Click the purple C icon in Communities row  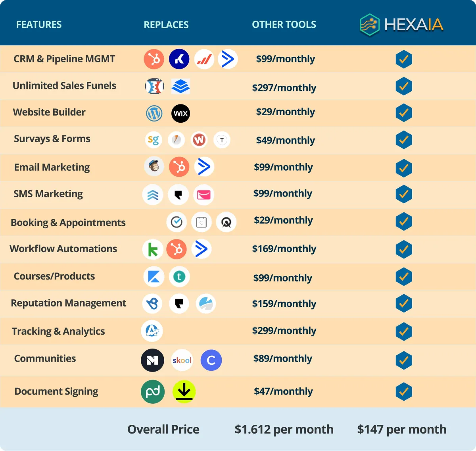[x=211, y=360]
